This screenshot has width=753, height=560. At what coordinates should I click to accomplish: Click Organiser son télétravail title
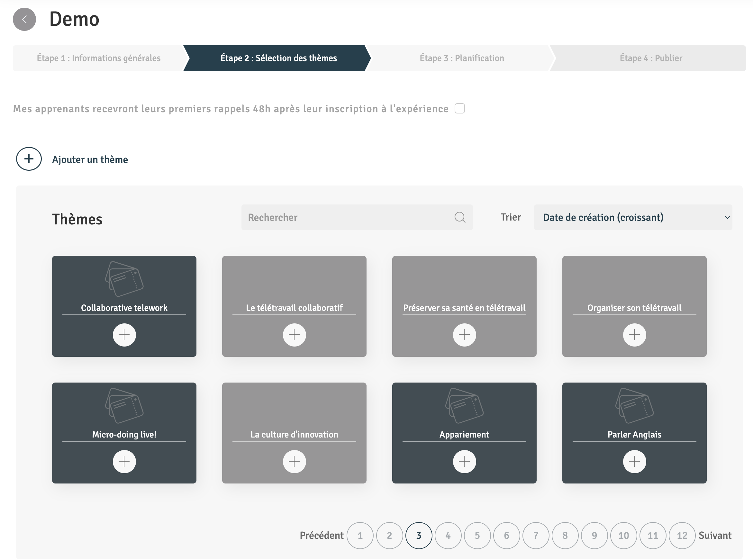634,308
